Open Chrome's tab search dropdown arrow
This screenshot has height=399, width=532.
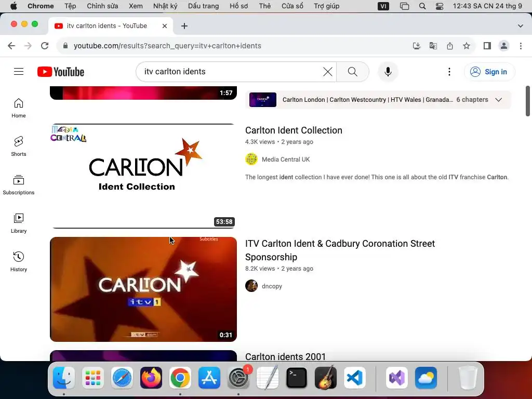click(521, 26)
